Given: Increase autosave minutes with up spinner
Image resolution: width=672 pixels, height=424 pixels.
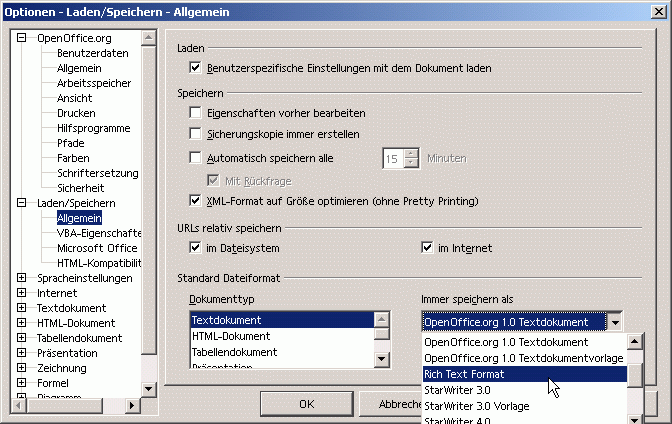Looking at the screenshot, I should click(411, 153).
